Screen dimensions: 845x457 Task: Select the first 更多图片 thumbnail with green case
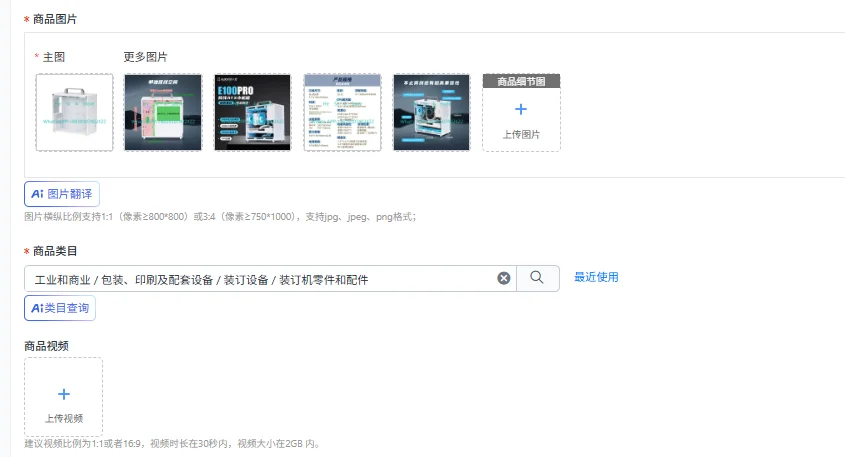163,112
